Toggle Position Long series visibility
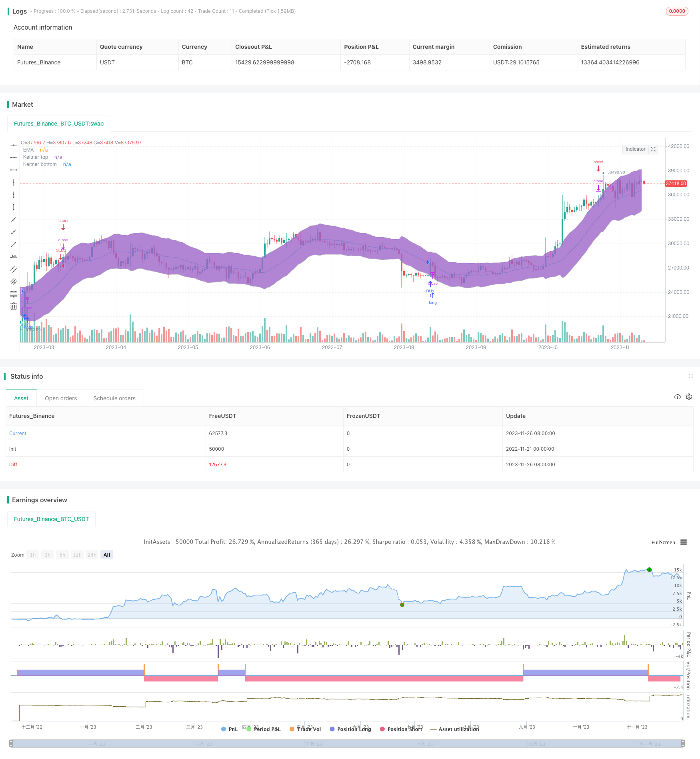Image resolution: width=700 pixels, height=759 pixels. [x=350, y=729]
